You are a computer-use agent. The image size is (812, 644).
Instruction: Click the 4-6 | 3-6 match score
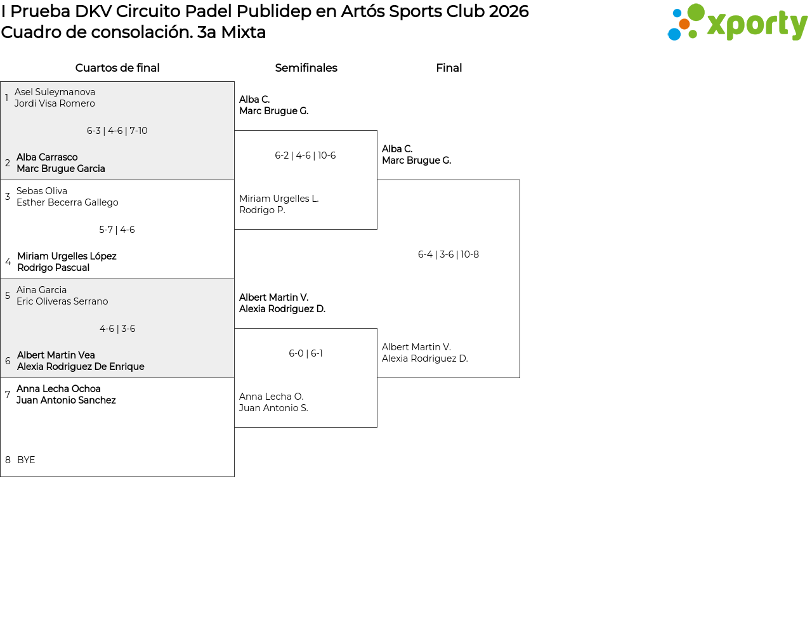pos(117,329)
